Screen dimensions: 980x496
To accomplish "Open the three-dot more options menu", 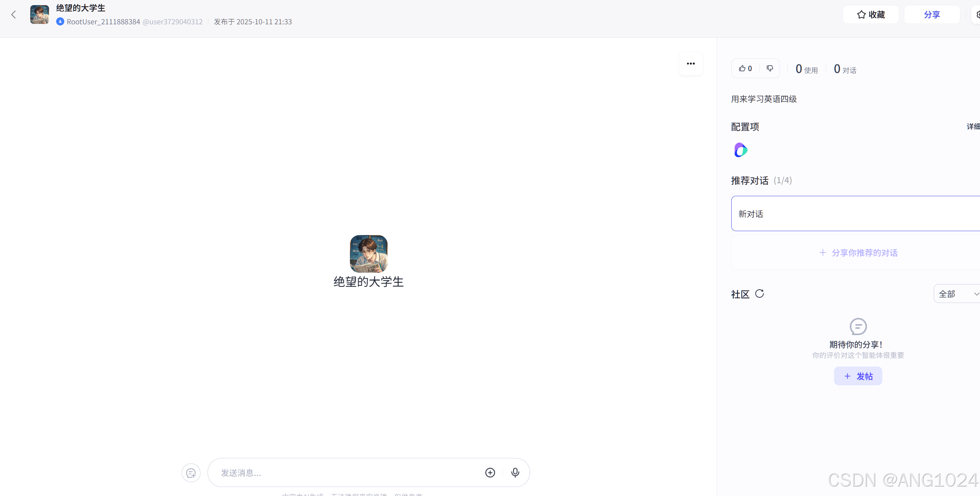I will coord(690,64).
